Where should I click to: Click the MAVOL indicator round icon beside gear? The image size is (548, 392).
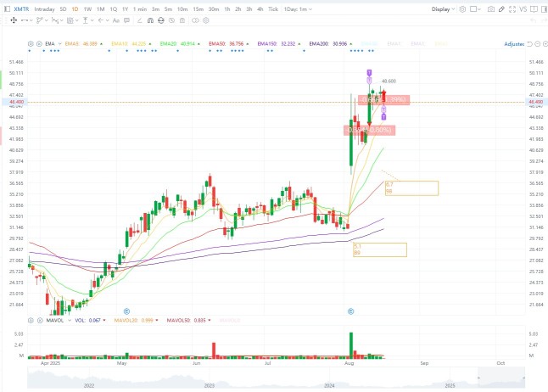(x=40, y=321)
